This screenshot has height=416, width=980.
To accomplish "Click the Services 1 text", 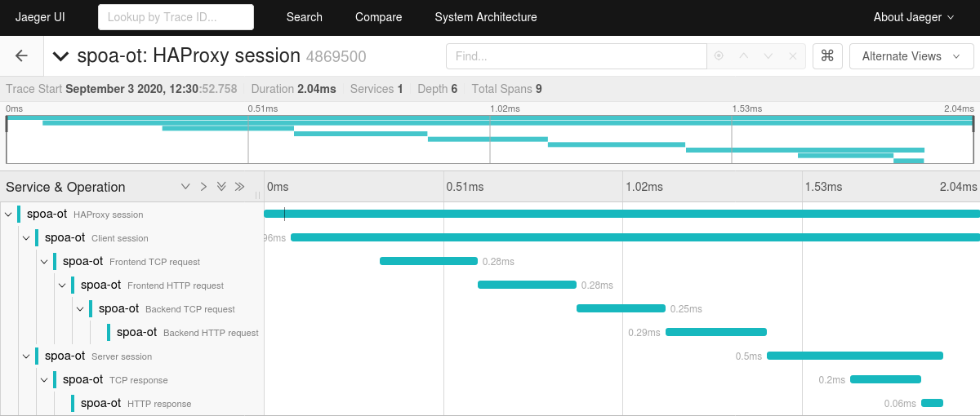I will point(376,89).
